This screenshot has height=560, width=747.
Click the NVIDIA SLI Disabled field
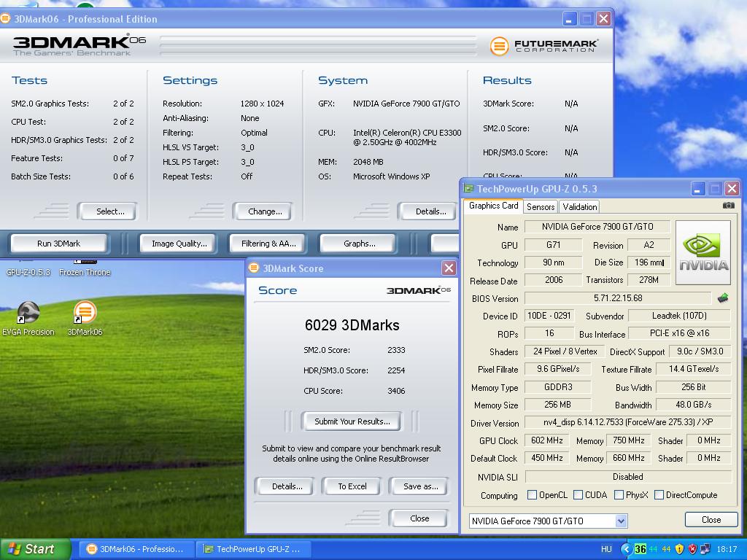(628, 477)
